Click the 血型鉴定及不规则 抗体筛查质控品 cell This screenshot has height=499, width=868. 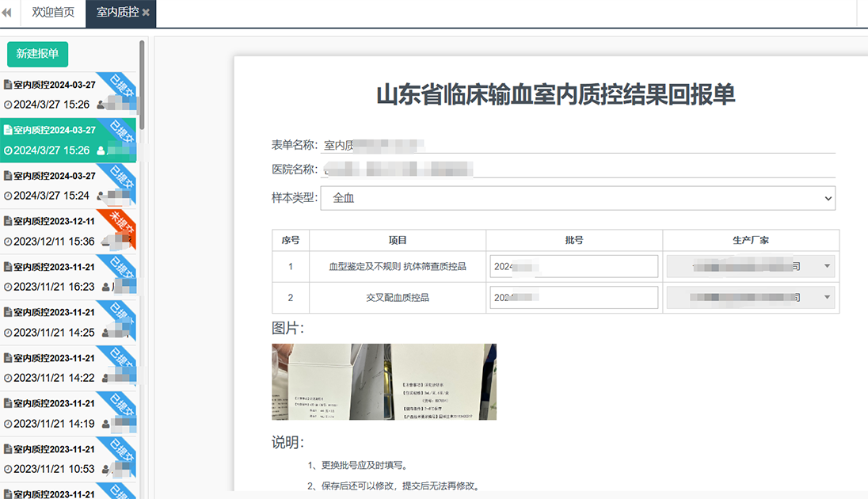coord(398,266)
